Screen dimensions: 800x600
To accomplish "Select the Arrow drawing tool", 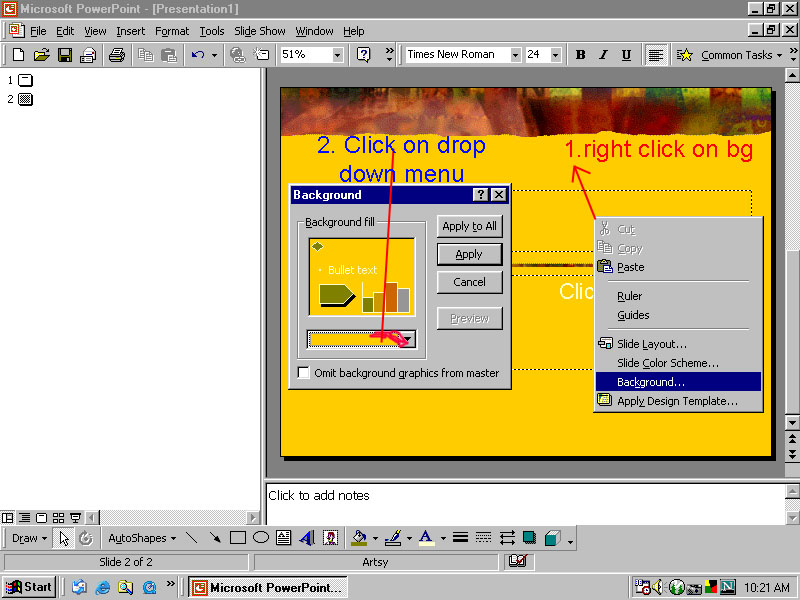I will pos(215,538).
